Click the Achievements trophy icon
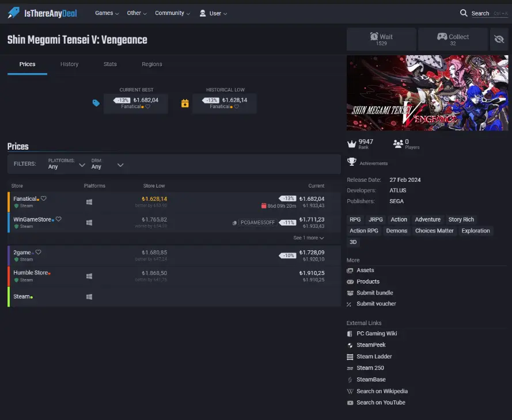 (352, 162)
